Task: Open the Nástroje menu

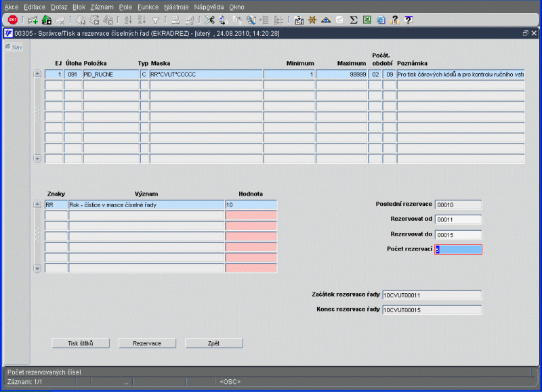Action: [x=176, y=7]
